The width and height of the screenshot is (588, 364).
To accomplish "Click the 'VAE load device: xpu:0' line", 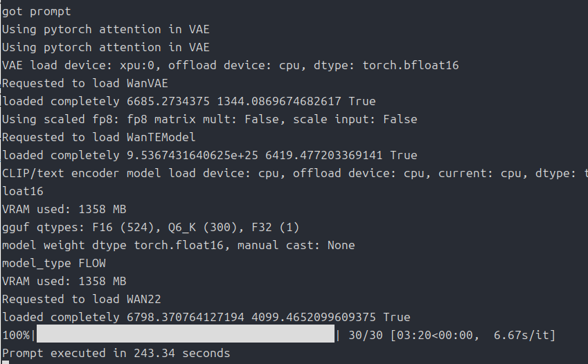I will pyautogui.click(x=230, y=65).
